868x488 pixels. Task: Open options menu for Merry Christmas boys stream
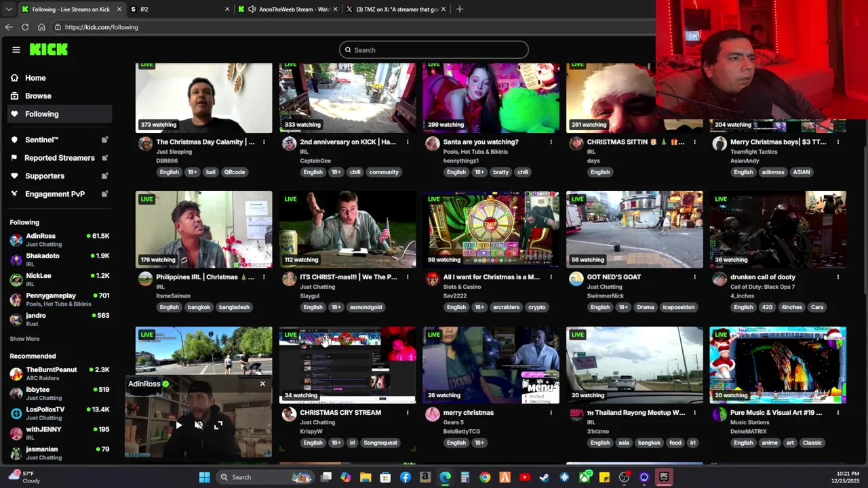tap(838, 142)
